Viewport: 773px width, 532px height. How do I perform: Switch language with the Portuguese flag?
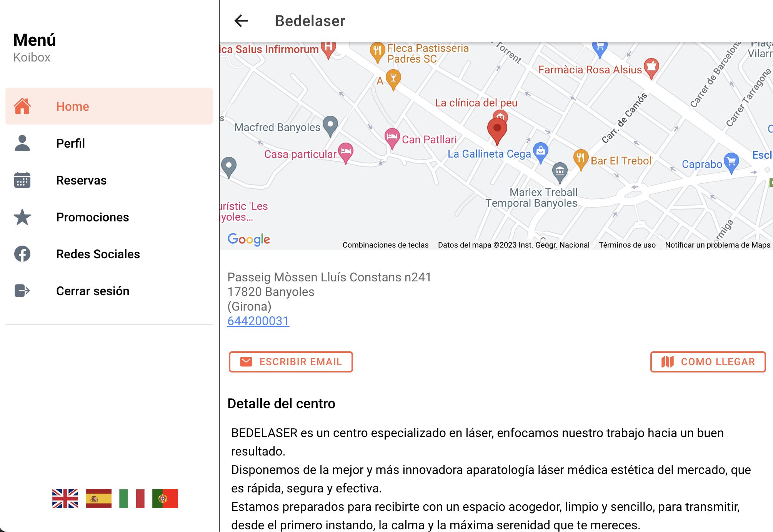(x=165, y=499)
